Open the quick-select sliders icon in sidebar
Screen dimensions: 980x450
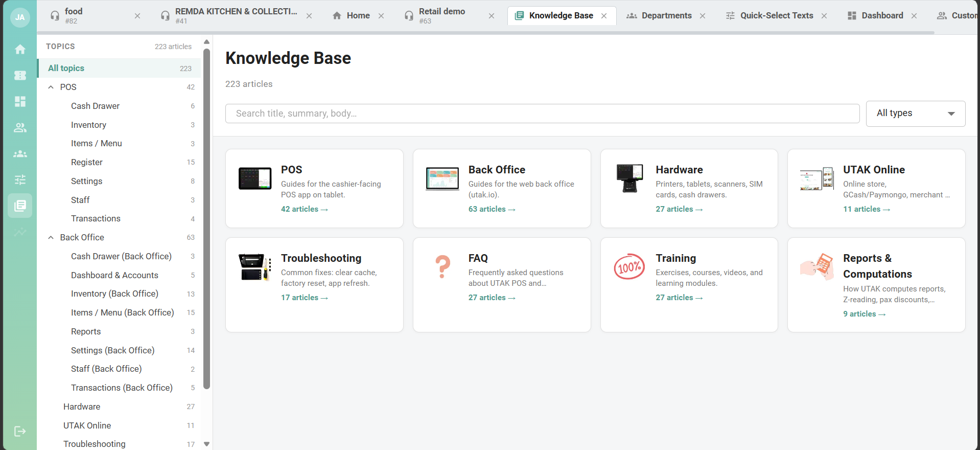(x=20, y=179)
